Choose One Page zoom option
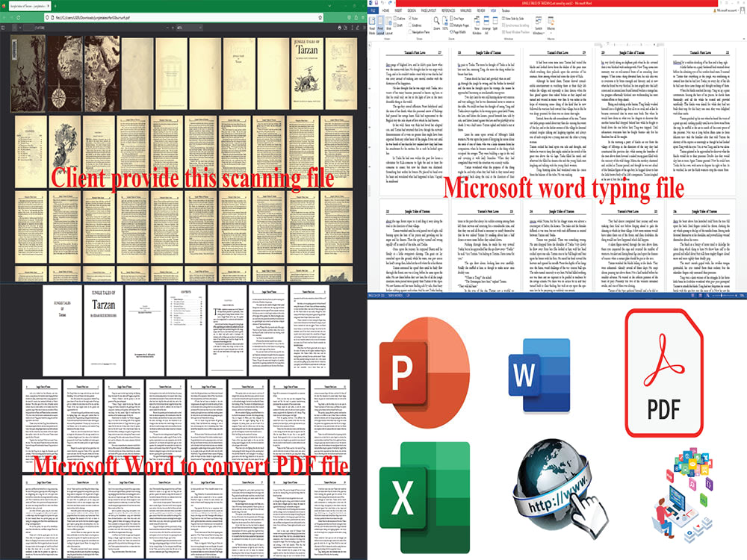 pos(457,19)
